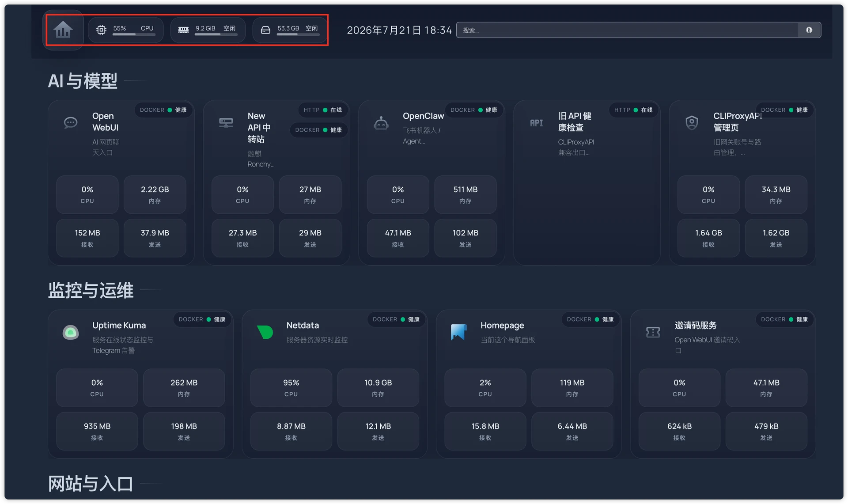Image resolution: width=848 pixels, height=504 pixels.
Task: Click the New API 中转站 monitor icon
Action: click(226, 122)
